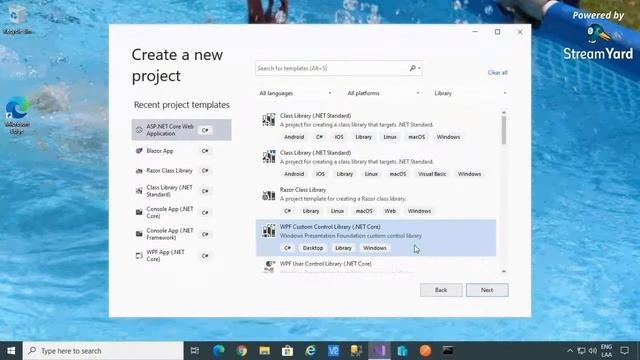640x360 pixels.
Task: Click the WPF App (.NET Core) template icon
Action: (x=139, y=256)
